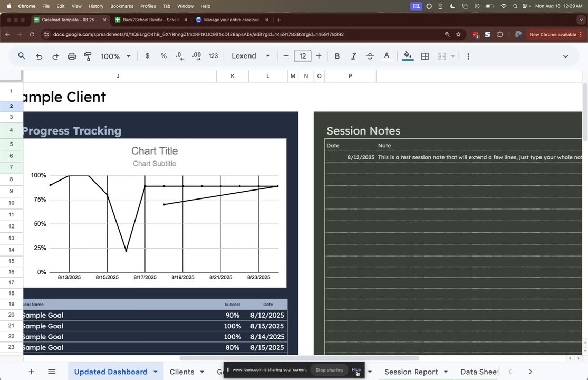Bookmark this page with star icon

pyautogui.click(x=458, y=34)
